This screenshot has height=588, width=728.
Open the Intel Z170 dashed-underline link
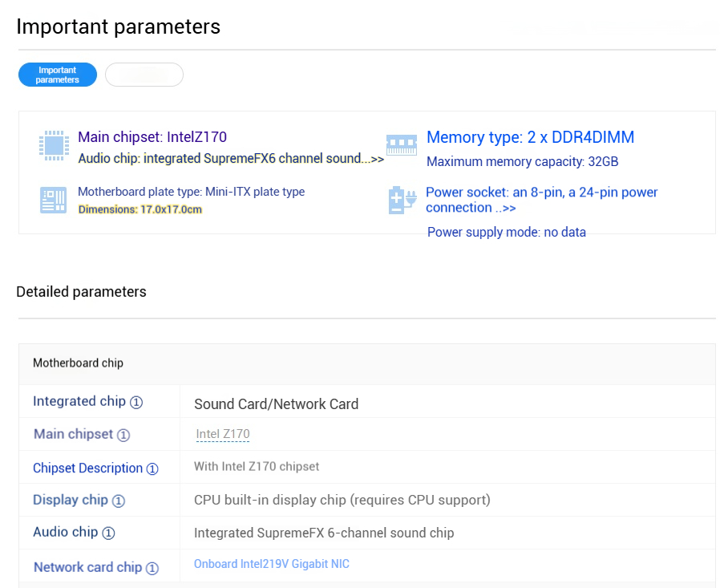(x=223, y=434)
